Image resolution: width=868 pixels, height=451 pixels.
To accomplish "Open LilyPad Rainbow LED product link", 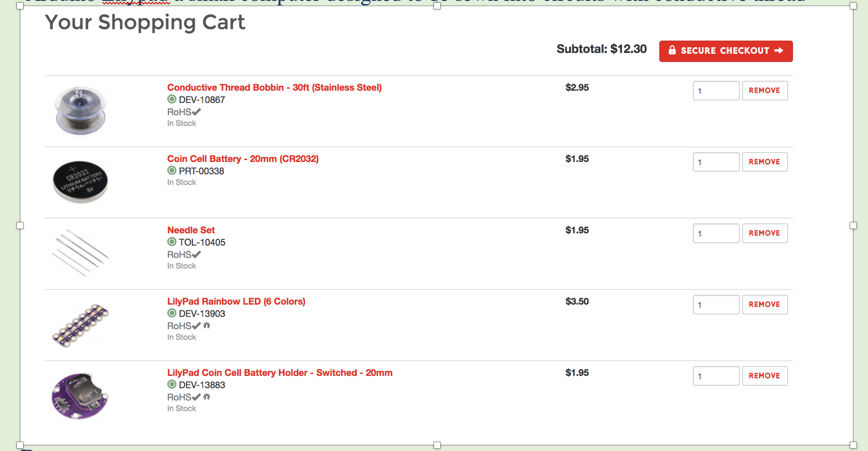I will click(236, 302).
